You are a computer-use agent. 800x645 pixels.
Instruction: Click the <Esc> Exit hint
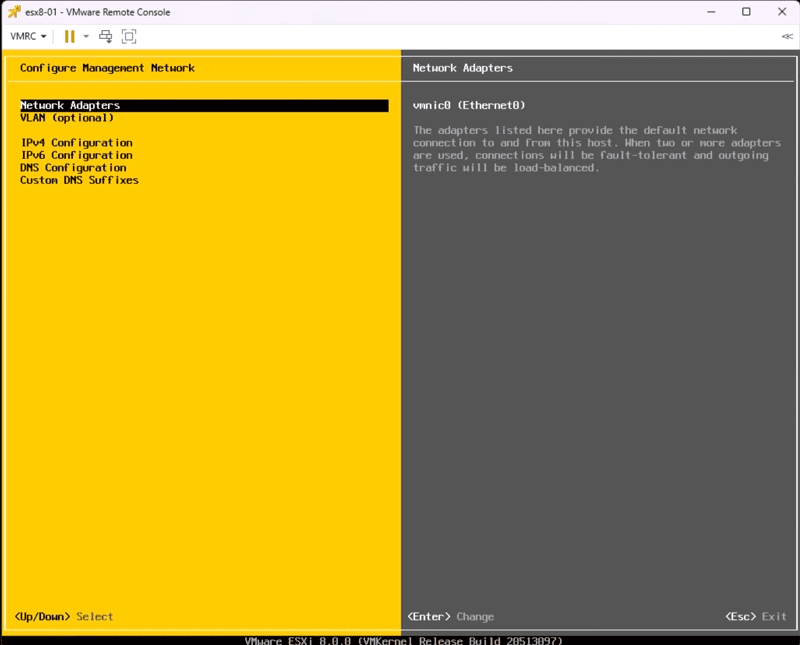pos(756,616)
